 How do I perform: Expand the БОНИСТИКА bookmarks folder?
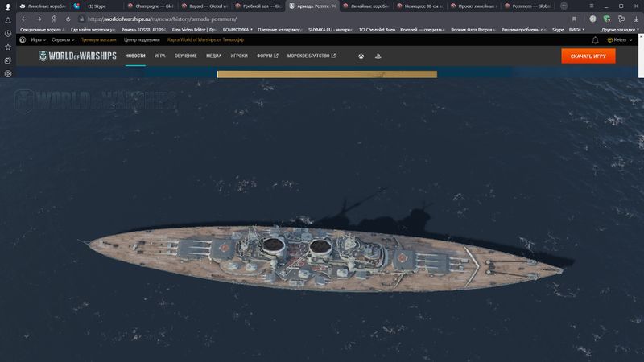click(237, 30)
